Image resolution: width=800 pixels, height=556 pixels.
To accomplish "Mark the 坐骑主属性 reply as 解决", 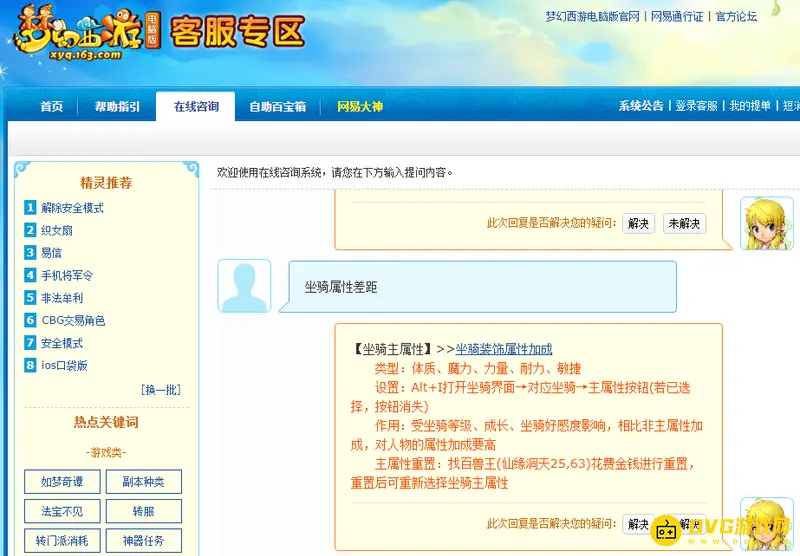I will [x=638, y=524].
